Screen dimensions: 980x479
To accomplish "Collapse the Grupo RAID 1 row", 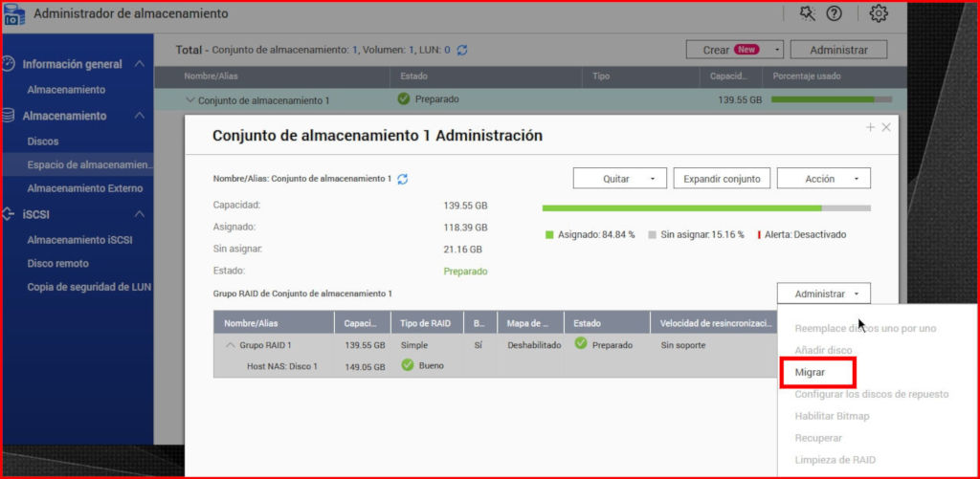I will point(231,345).
